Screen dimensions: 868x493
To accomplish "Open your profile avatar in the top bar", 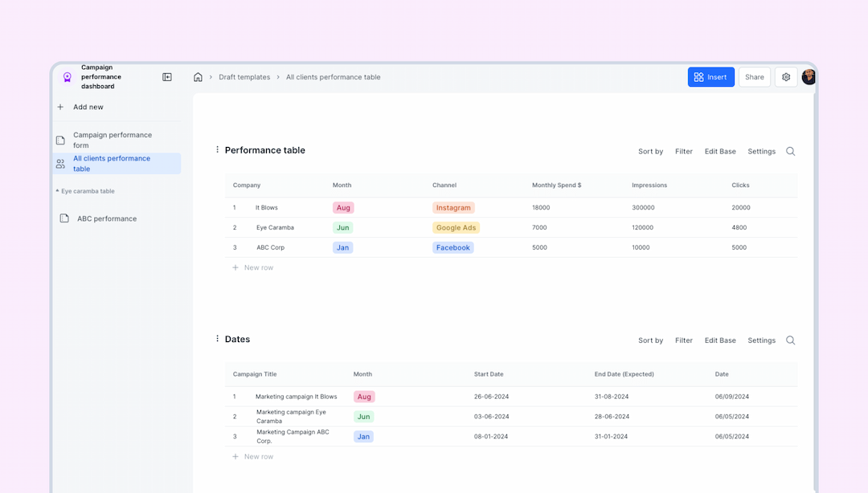I will 809,76.
